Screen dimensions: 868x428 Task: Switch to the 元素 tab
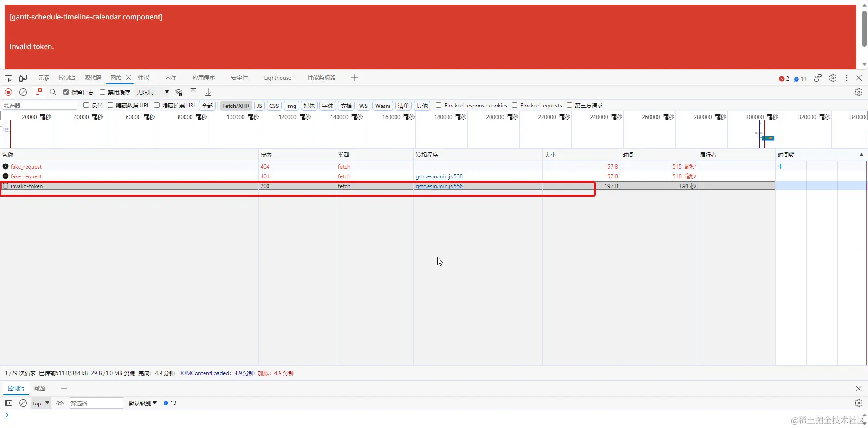coord(44,78)
